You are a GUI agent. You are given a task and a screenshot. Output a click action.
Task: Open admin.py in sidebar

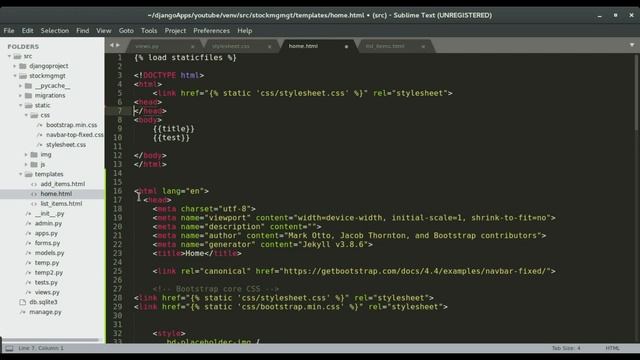point(48,223)
